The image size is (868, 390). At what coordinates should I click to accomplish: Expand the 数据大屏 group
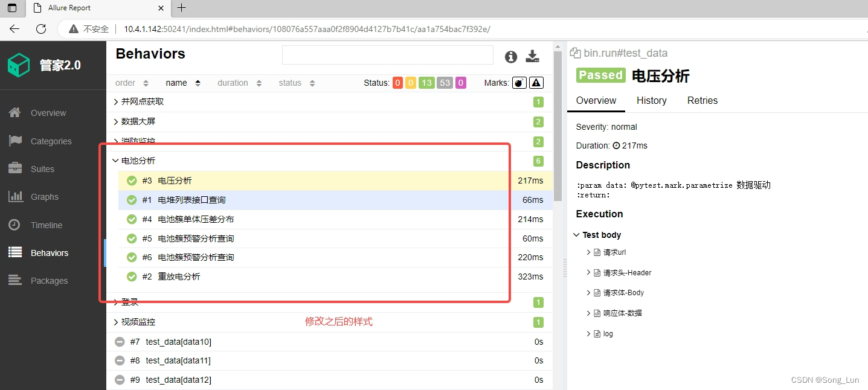(x=329, y=122)
